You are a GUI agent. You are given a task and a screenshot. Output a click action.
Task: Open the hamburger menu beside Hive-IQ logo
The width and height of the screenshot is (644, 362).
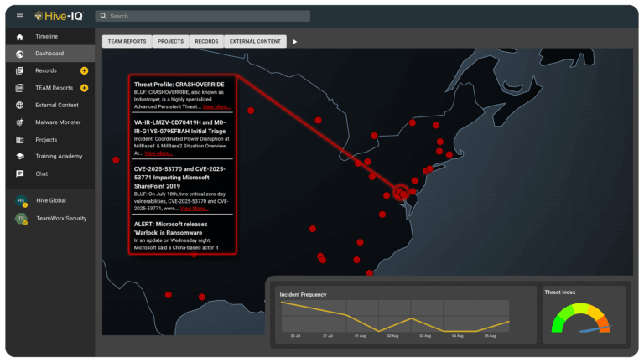tap(20, 16)
